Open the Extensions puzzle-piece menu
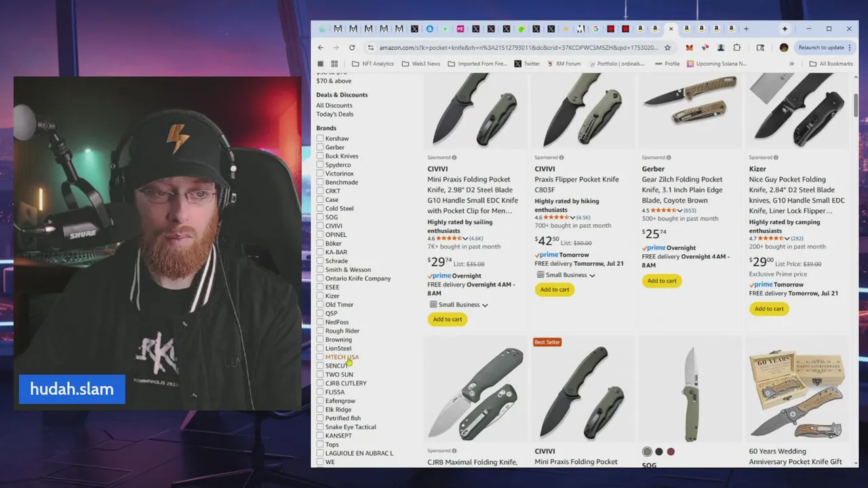This screenshot has width=868, height=488. [x=737, y=47]
